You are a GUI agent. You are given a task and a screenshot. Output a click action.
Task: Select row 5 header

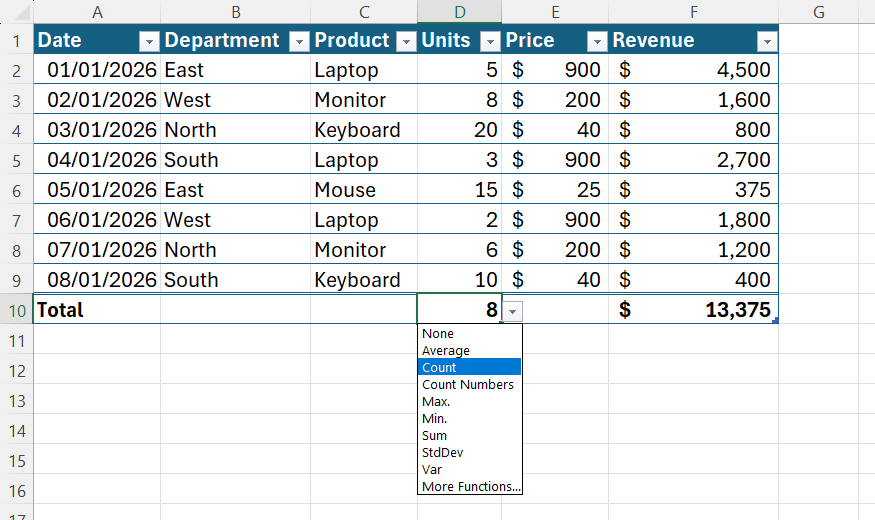(x=16, y=160)
